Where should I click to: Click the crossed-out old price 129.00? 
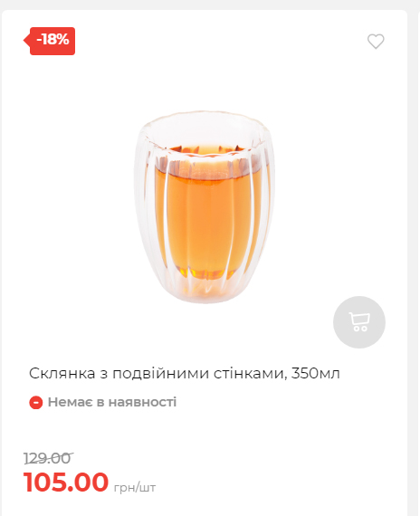coord(48,458)
